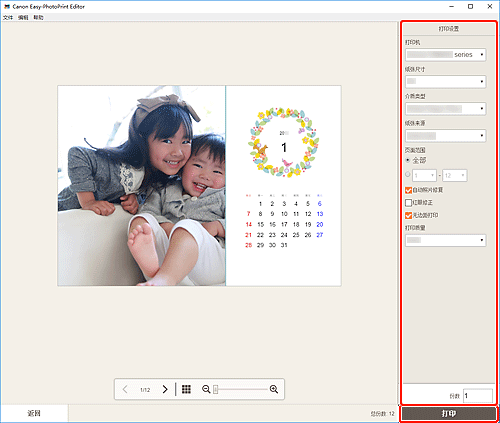Open the 纸张来源 paper source dropdown
The height and width of the screenshot is (423, 500).
pos(446,136)
